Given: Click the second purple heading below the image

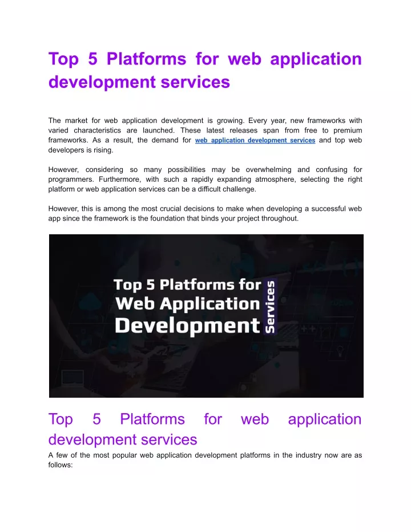Looking at the screenshot, I should click(205, 429).
